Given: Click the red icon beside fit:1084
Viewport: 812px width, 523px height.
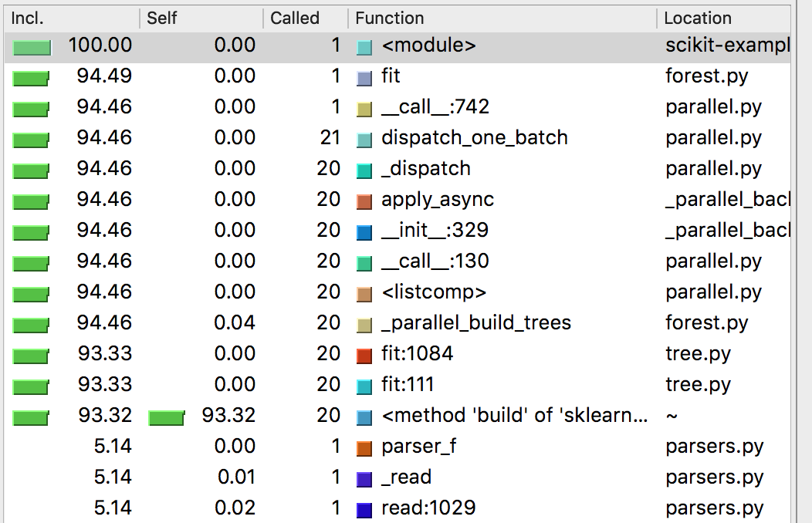Looking at the screenshot, I should coord(364,356).
